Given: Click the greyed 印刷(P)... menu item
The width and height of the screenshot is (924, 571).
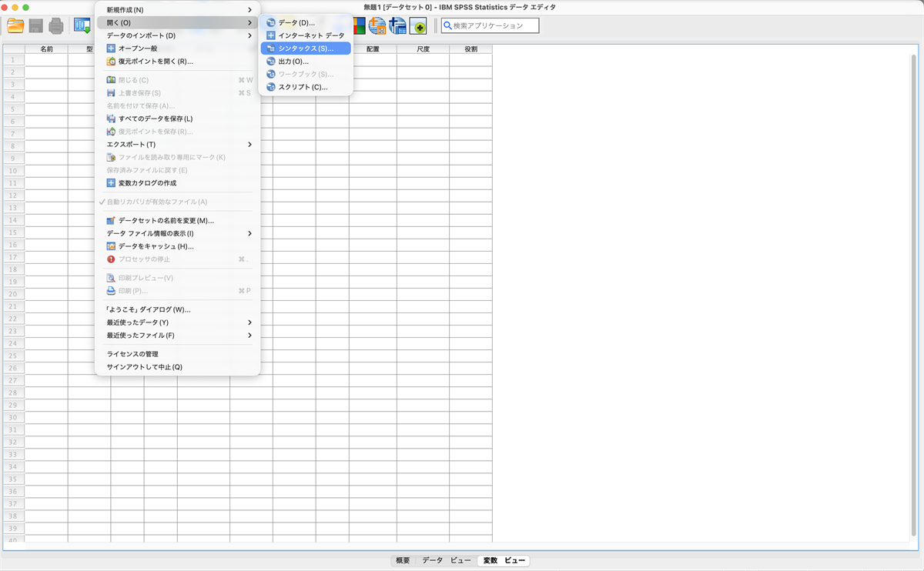Looking at the screenshot, I should (177, 291).
